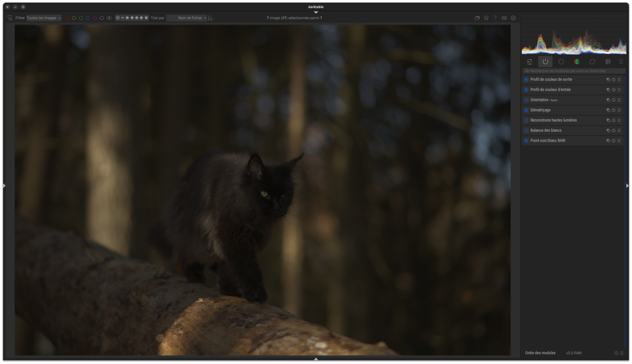Screen dimensions: 632x364
Task: Create new instance of Profil de couleur d'entrée
Action: point(608,90)
